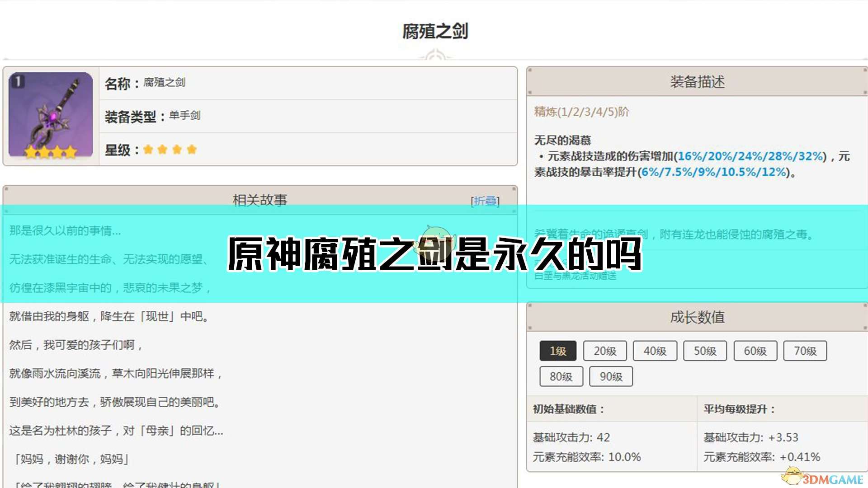Click the 精炼(1/2/3/4/5)阶 text
This screenshot has width=868, height=488.
pyautogui.click(x=581, y=112)
